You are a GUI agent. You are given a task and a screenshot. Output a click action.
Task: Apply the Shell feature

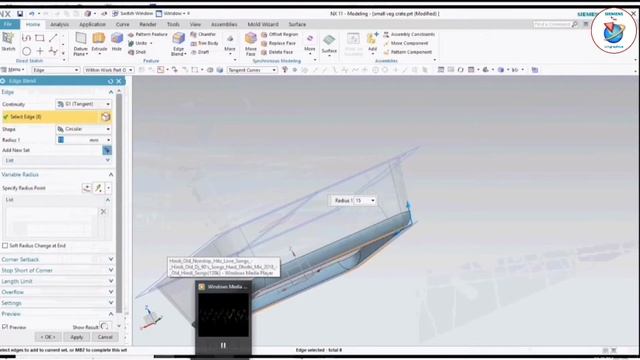click(x=137, y=52)
